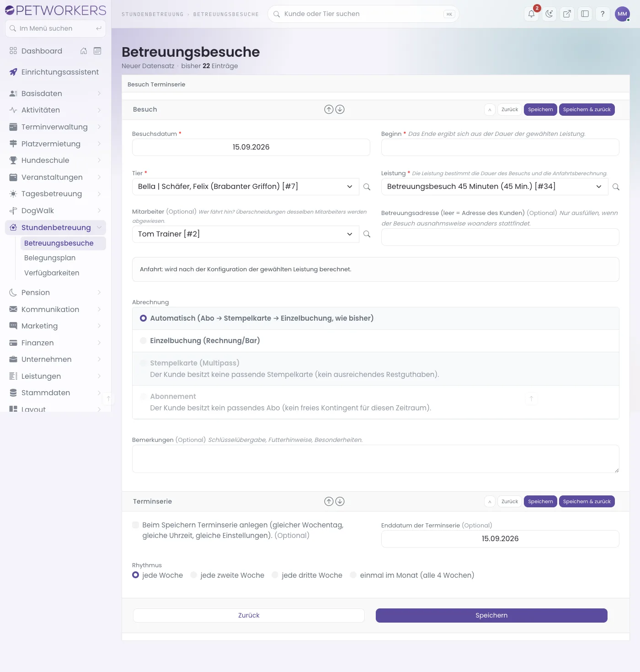Toggle the sidebar layout icon
640x672 pixels.
point(585,14)
